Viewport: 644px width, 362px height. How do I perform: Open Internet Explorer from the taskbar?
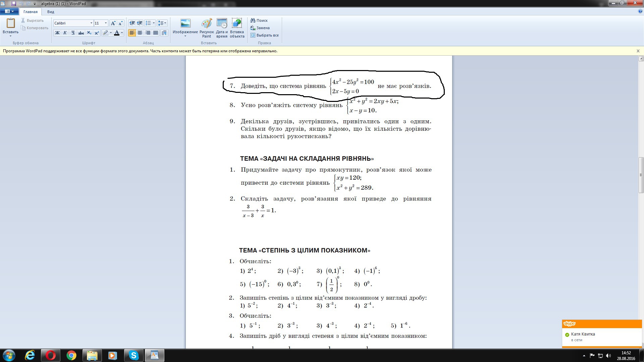(x=30, y=355)
